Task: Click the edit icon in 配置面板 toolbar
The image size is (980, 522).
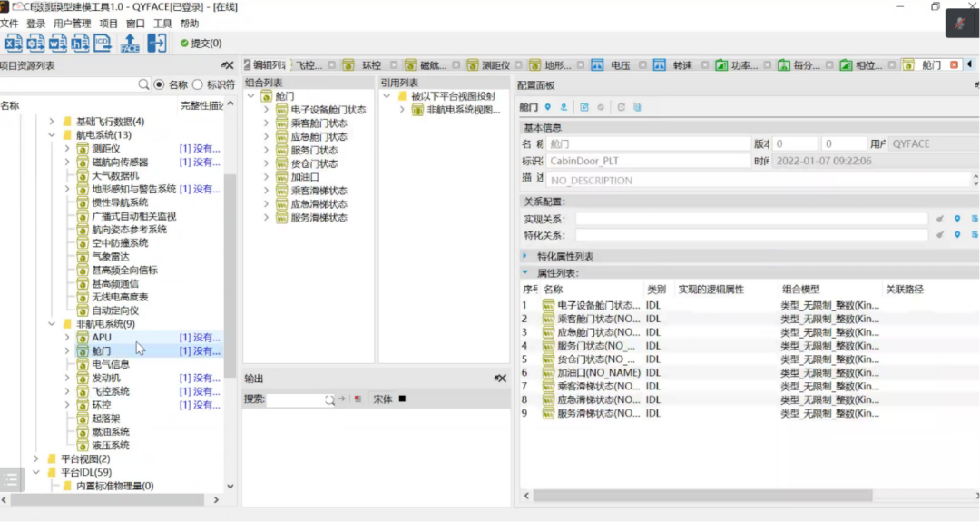Action: 584,107
